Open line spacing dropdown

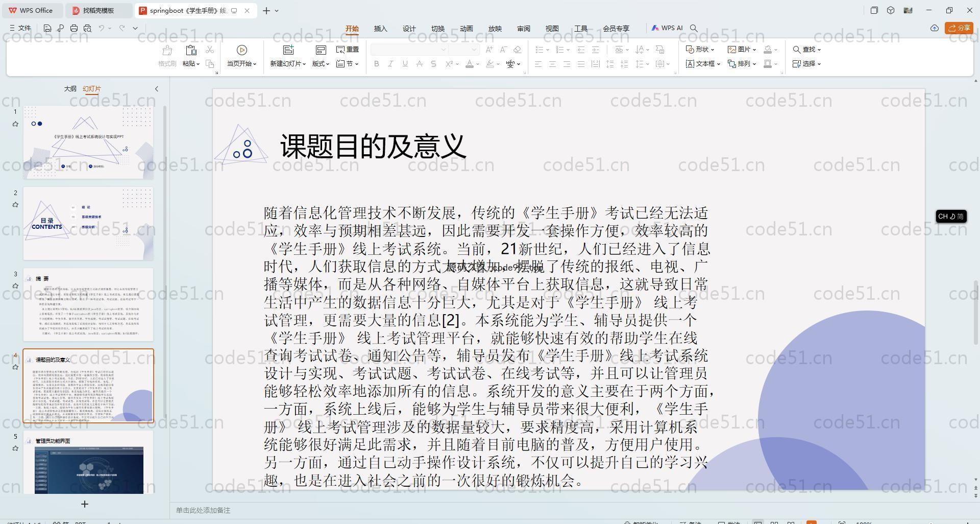tap(642, 64)
